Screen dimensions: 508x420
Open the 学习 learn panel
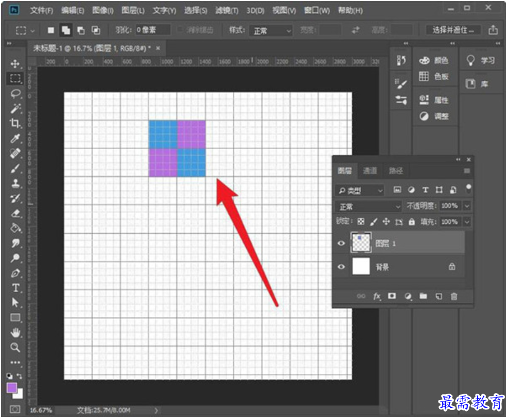(481, 61)
